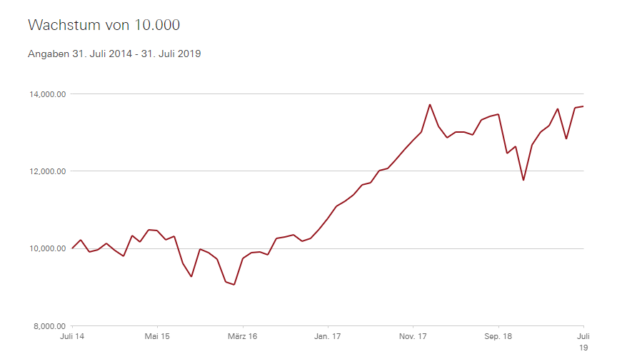627x364 pixels.
Task: Click the 14,000.00 y-axis label
Action: click(47, 94)
